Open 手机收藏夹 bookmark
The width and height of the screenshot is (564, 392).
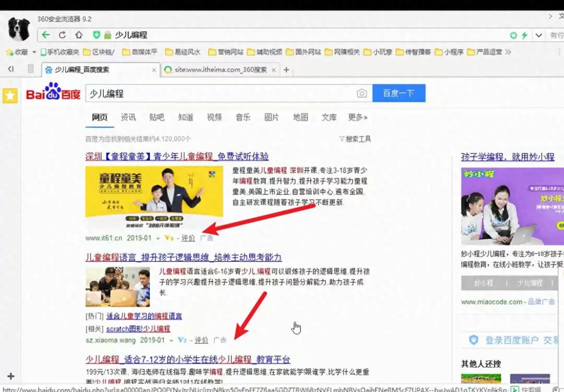point(60,52)
